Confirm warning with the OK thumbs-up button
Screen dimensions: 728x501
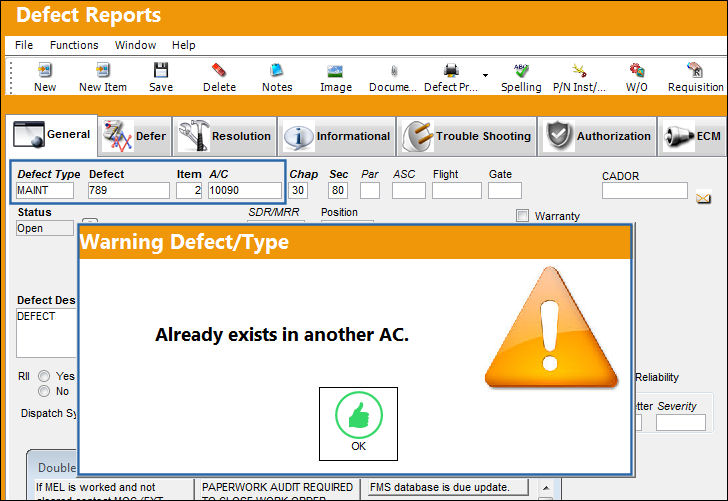pos(358,423)
